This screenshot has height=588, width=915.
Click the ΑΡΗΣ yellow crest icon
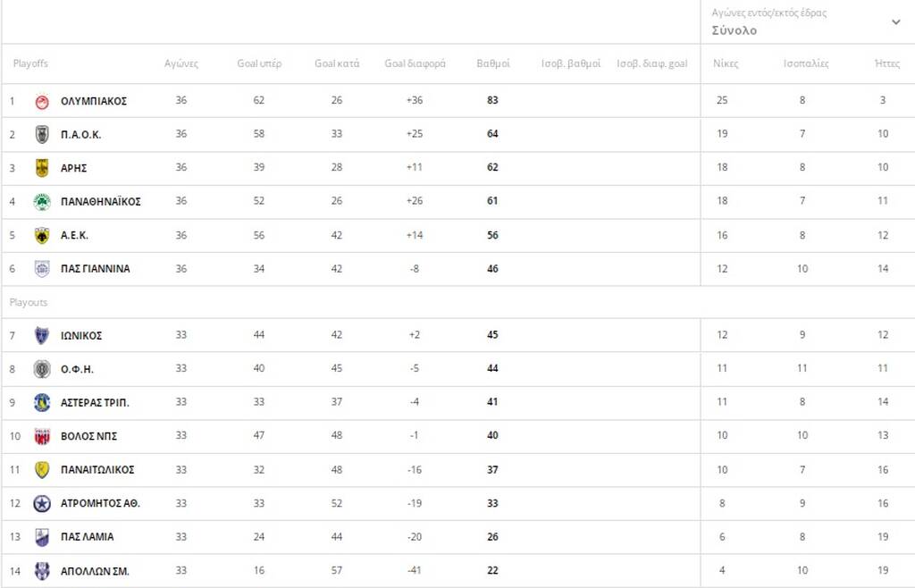point(42,168)
